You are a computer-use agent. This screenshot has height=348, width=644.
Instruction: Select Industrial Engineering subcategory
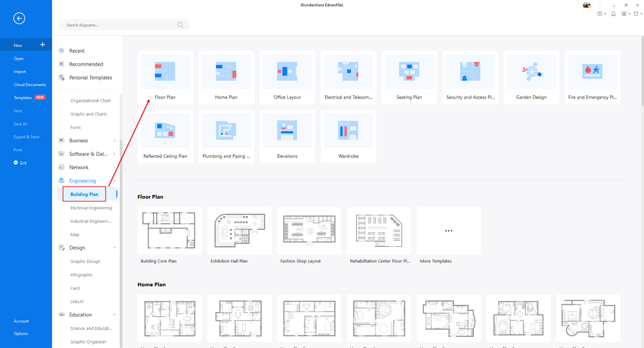pos(90,221)
